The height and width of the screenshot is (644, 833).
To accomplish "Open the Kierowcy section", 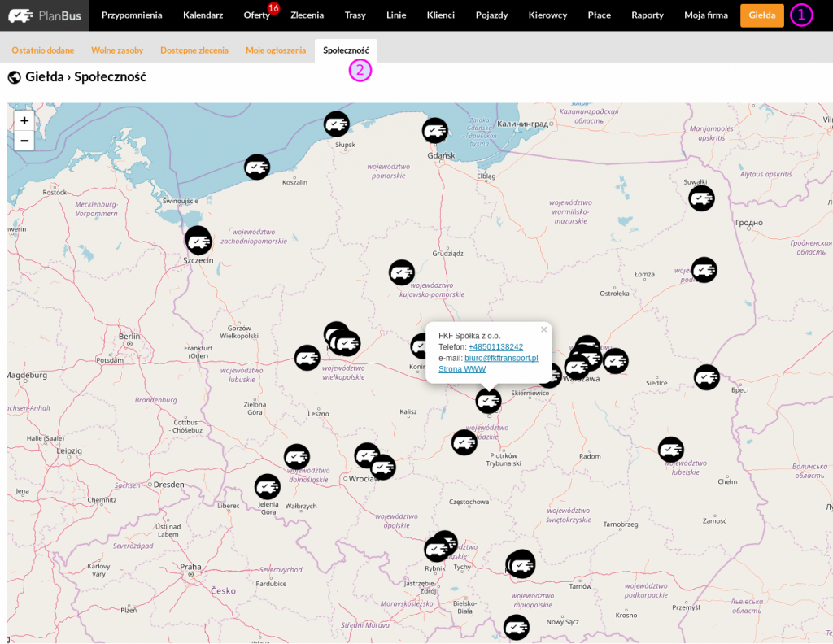I will pyautogui.click(x=547, y=15).
